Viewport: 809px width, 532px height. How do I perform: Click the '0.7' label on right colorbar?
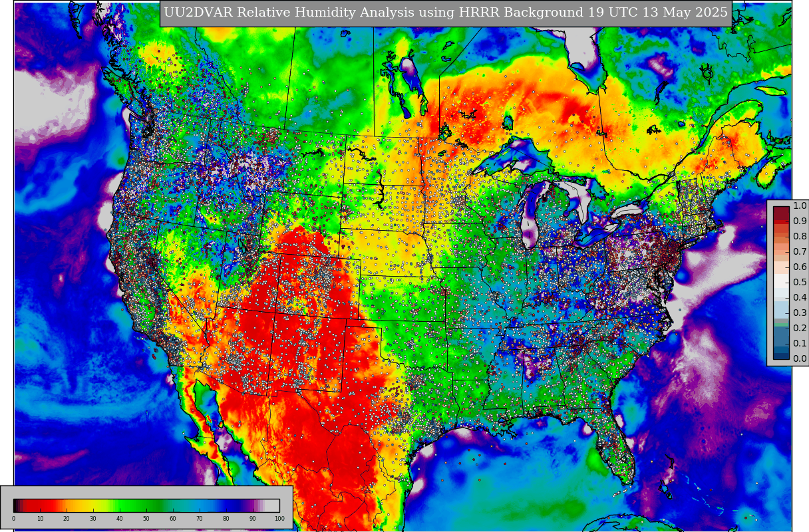[800, 252]
